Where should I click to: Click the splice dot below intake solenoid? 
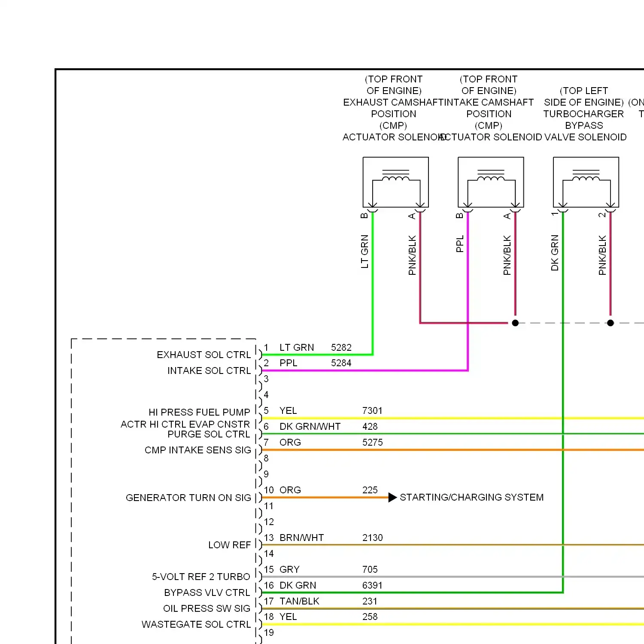515,323
